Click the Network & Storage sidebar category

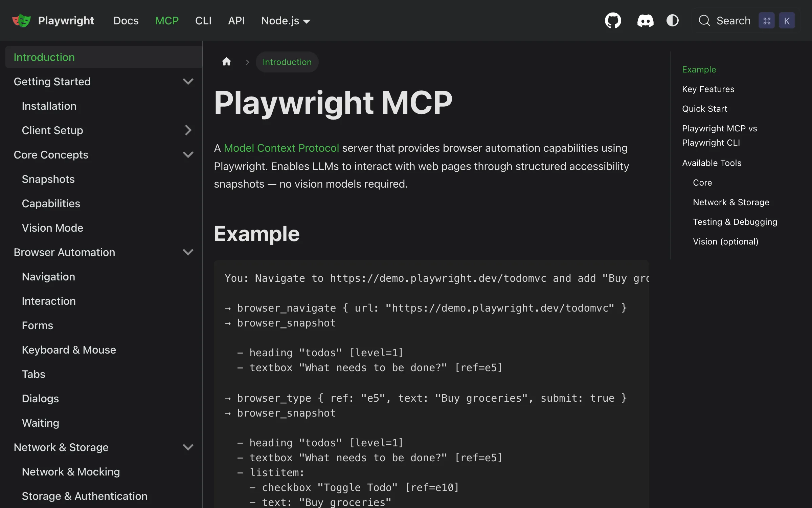(61, 447)
